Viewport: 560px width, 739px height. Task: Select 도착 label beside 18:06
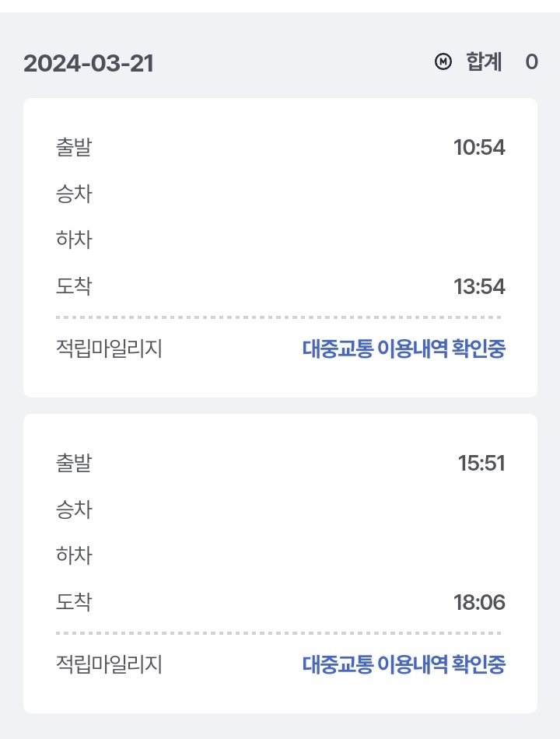tap(74, 602)
